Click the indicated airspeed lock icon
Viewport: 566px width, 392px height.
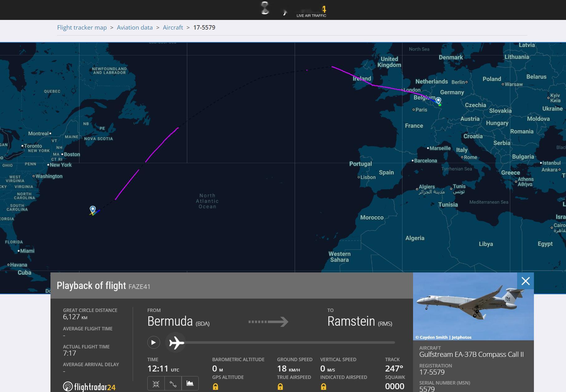pos(324,387)
